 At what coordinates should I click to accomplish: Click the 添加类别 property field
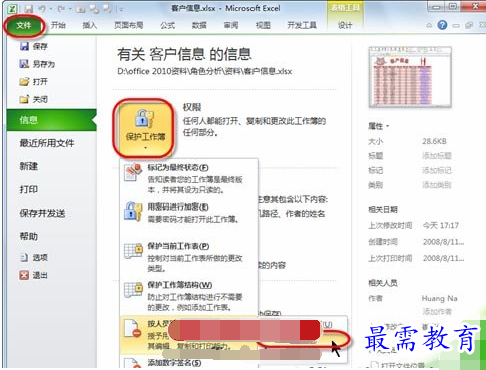pos(437,185)
